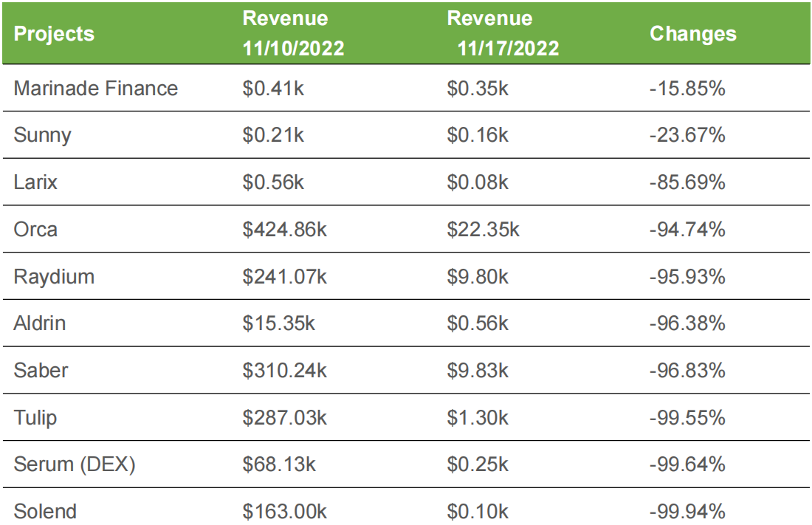Click the Orca project name
The width and height of the screenshot is (812, 525).
[x=35, y=229]
